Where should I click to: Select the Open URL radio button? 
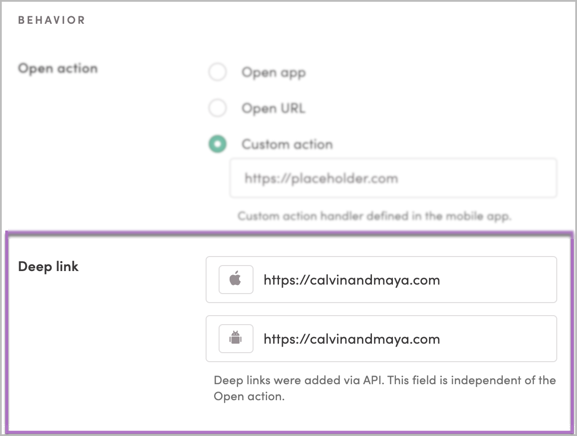tap(217, 108)
